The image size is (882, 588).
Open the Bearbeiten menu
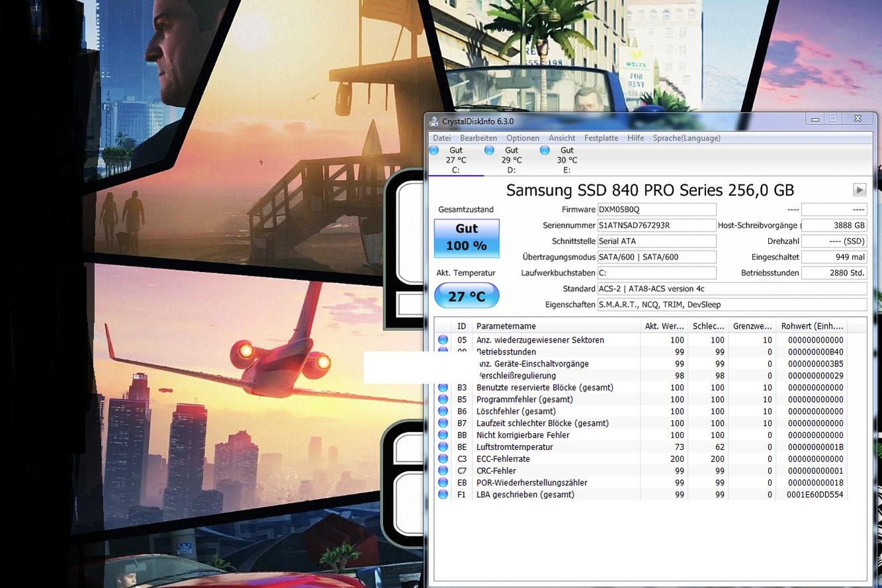[478, 138]
